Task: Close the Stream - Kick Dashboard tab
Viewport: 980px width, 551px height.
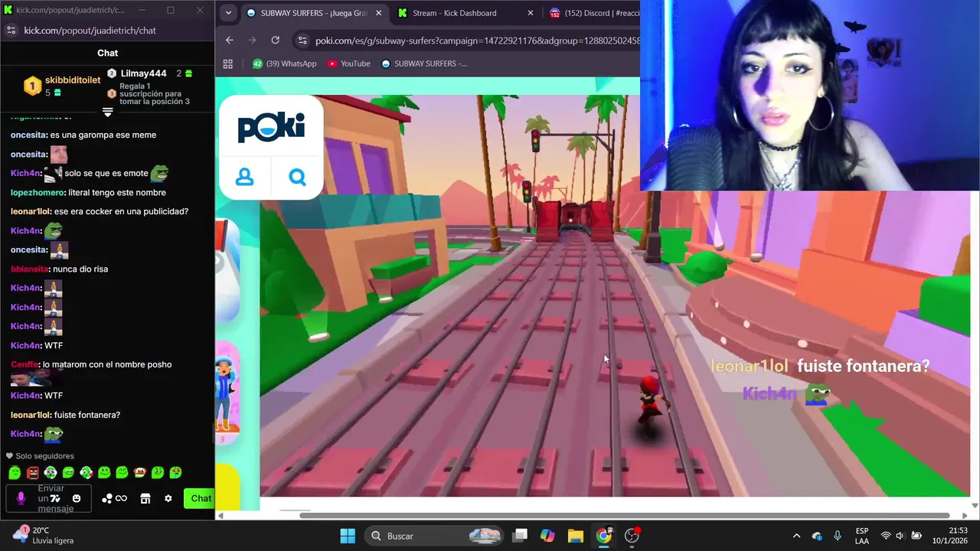Action: 531,13
